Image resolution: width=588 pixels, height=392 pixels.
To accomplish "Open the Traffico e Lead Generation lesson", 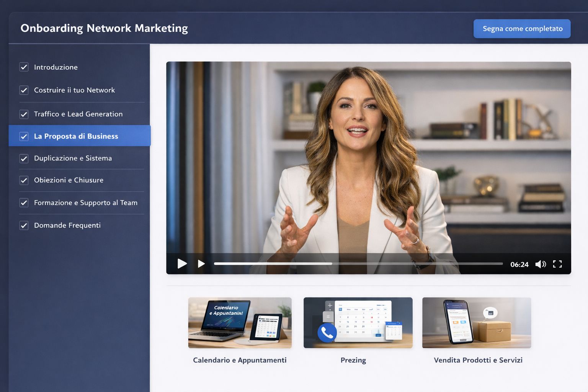I will [78, 114].
